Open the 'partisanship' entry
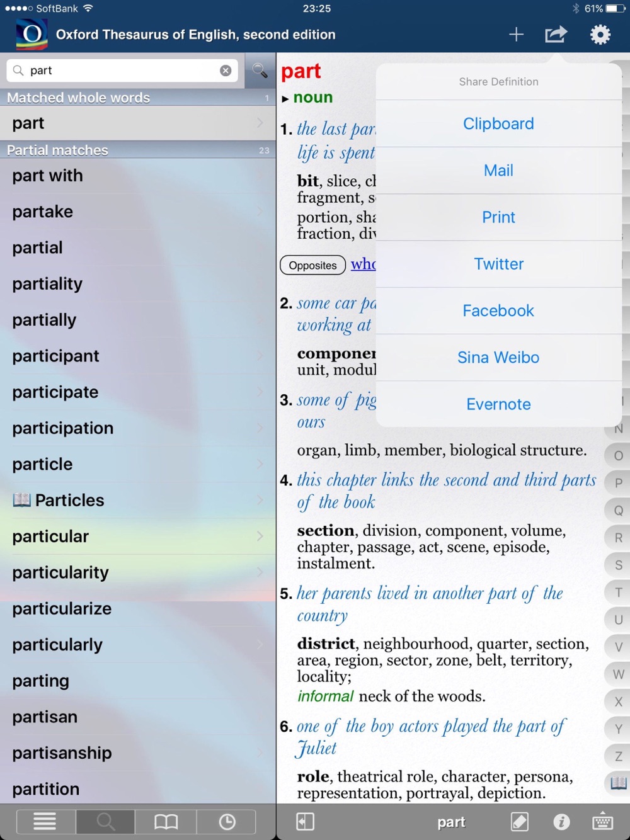 point(137,753)
